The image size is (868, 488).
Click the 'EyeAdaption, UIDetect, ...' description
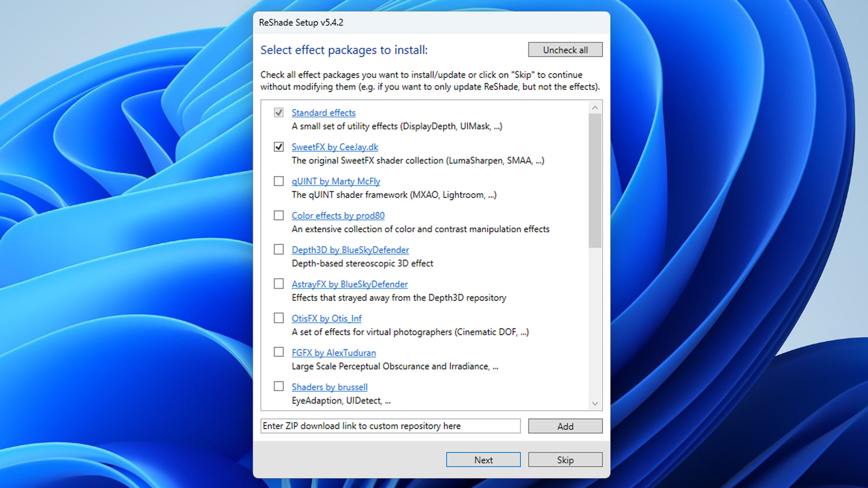pyautogui.click(x=341, y=401)
